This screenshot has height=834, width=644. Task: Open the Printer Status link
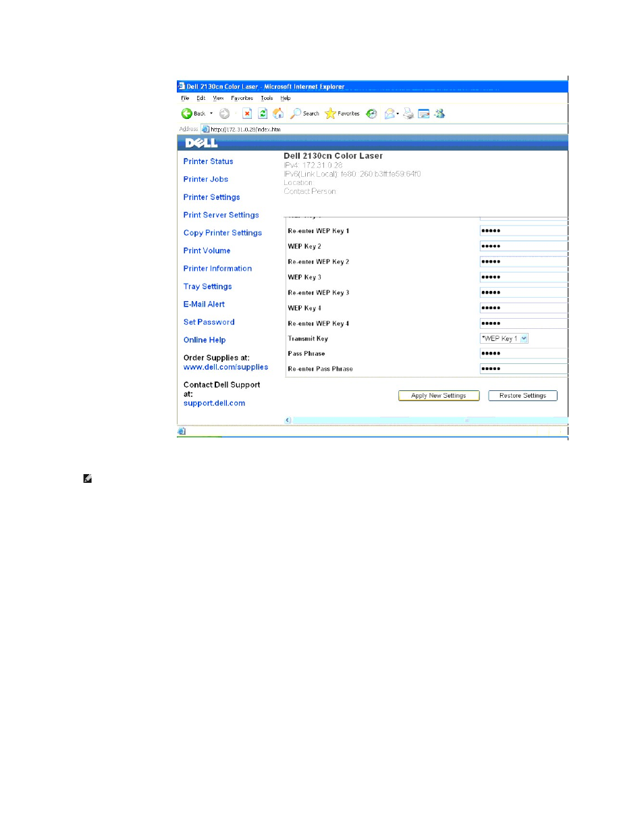tap(208, 161)
